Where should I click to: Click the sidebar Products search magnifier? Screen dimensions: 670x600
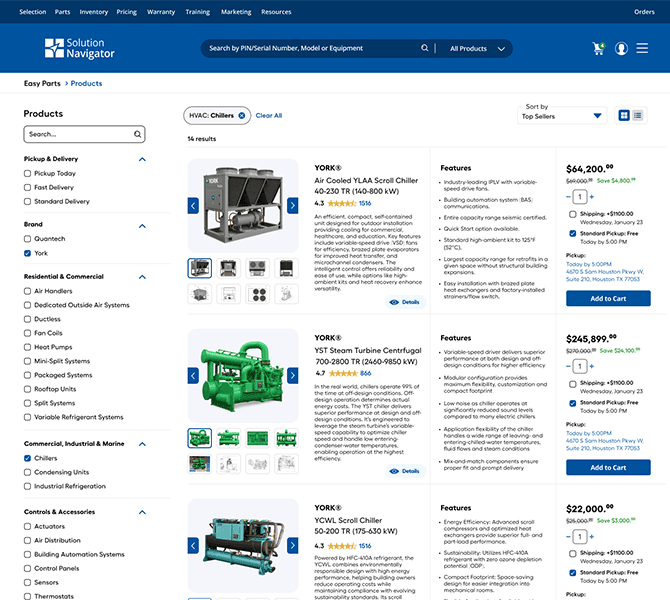click(137, 134)
